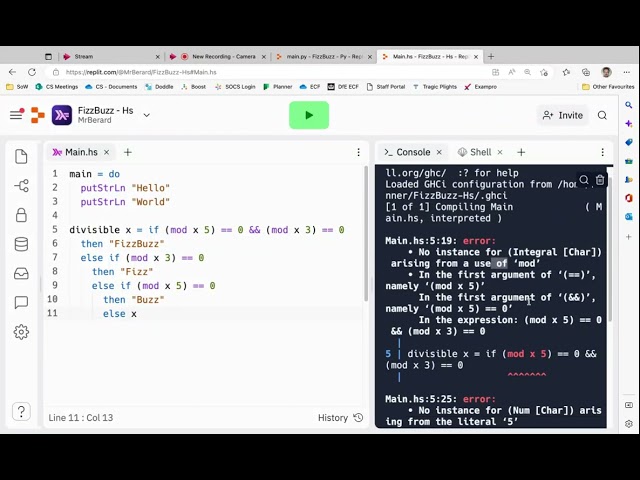This screenshot has height=480, width=640.
Task: Switch to main.py - FizzBuzz - Py tab
Action: [323, 57]
